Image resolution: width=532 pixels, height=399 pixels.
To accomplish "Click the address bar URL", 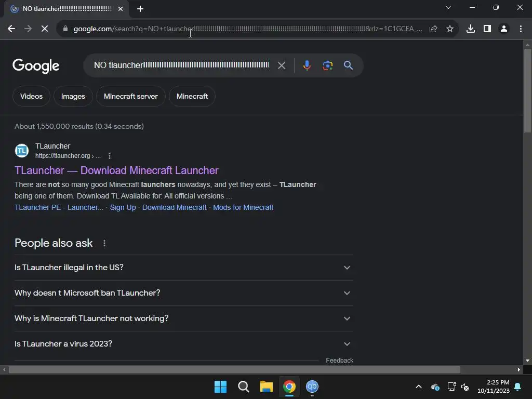I will [248, 29].
